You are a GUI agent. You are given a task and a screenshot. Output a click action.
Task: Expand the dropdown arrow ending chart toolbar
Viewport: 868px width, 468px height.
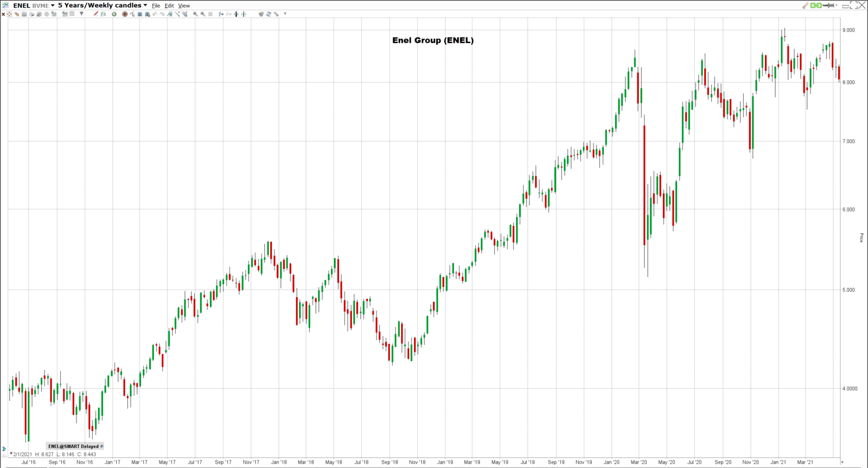285,14
